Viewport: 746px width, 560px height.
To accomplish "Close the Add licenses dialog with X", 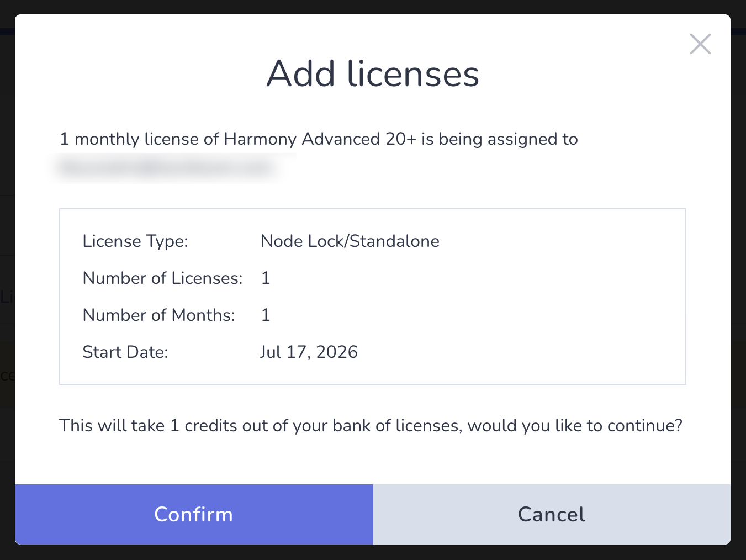I will coord(700,44).
